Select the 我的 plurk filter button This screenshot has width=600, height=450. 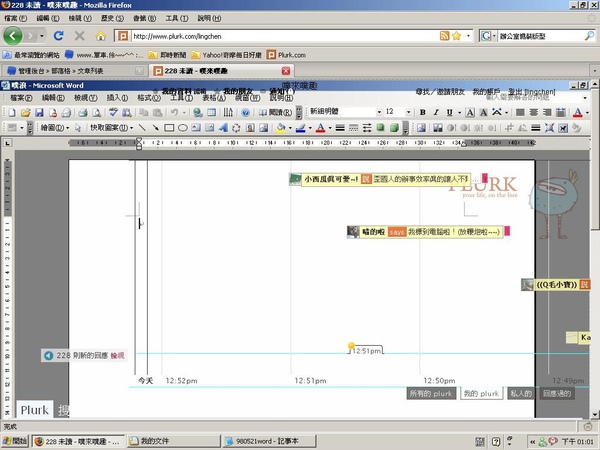[x=481, y=393]
